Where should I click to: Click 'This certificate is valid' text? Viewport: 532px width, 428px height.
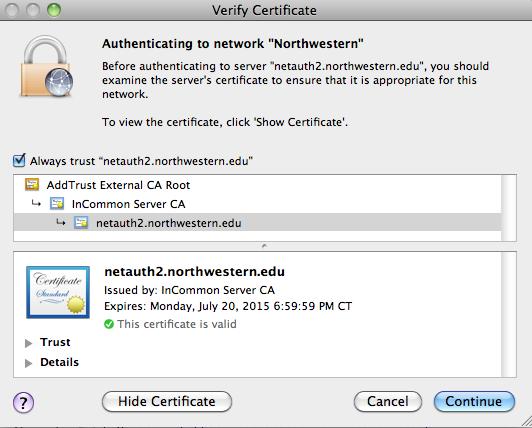point(177,324)
